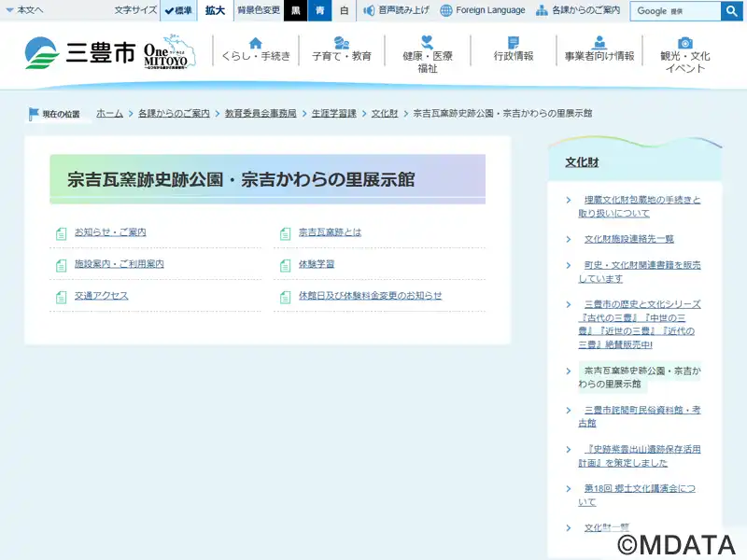Switch background color to blue (青)
The width and height of the screenshot is (747, 560).
[x=320, y=11]
